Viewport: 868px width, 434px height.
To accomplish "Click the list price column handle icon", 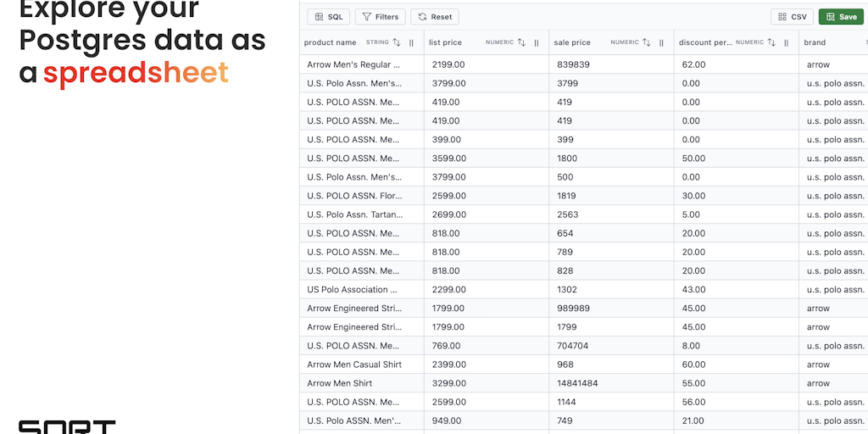I will 537,42.
